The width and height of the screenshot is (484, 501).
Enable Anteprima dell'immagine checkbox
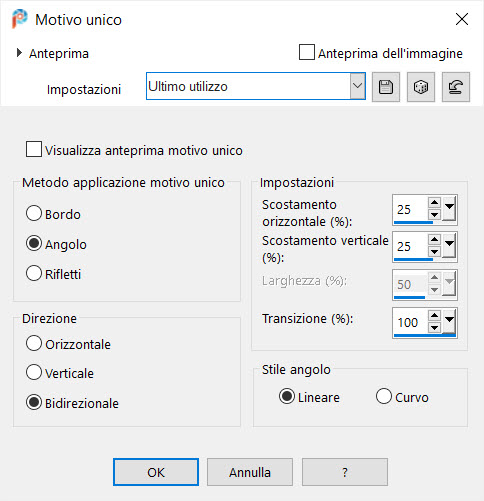coord(307,52)
